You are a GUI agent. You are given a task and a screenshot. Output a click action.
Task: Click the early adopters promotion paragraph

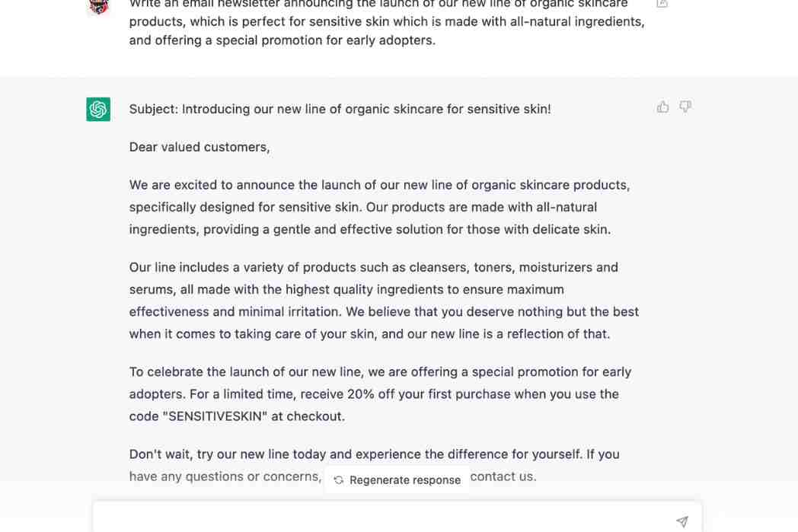pos(380,393)
